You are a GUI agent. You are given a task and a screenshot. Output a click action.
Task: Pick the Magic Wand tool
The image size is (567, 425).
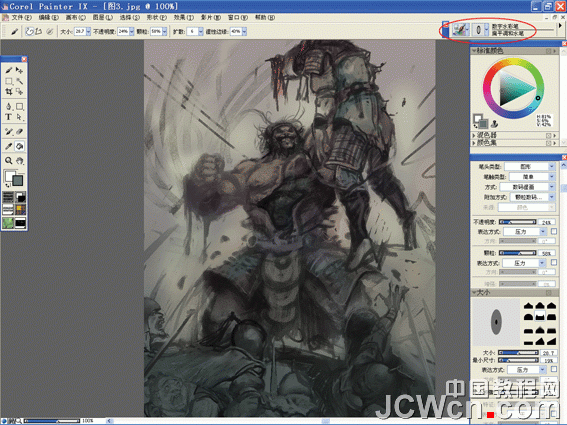click(20, 81)
